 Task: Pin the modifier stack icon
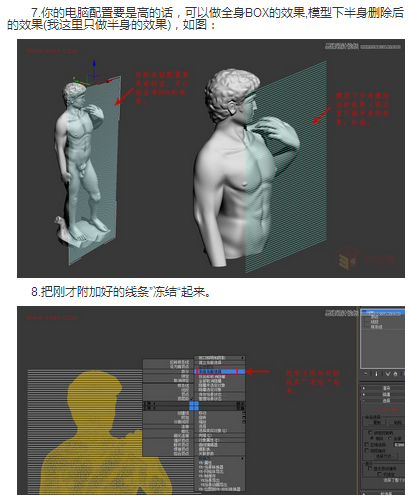(366, 374)
